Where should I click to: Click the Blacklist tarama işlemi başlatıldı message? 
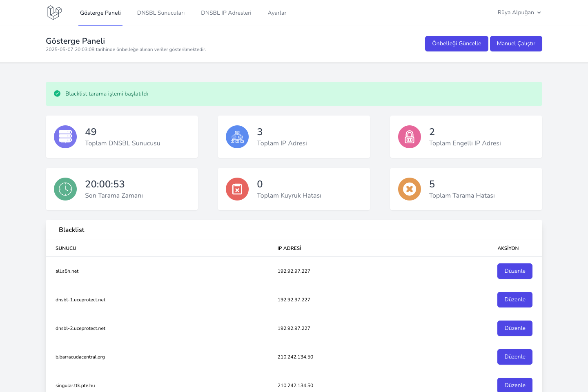tap(107, 94)
